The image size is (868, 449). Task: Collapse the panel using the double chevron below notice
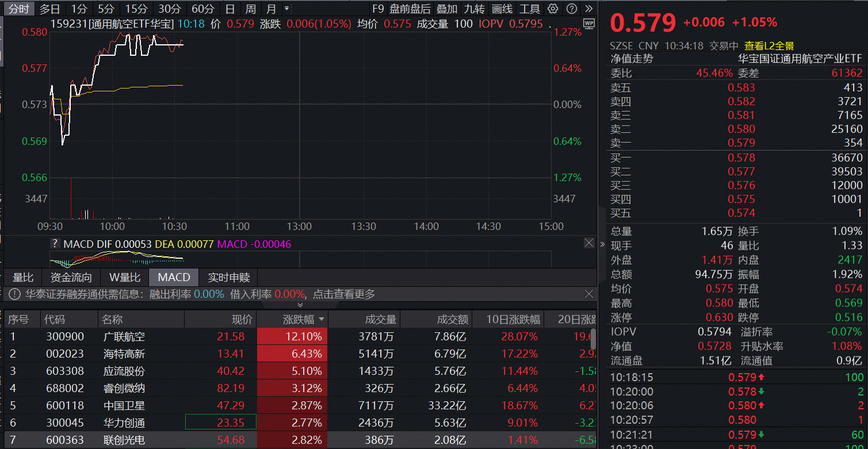pyautogui.click(x=300, y=305)
